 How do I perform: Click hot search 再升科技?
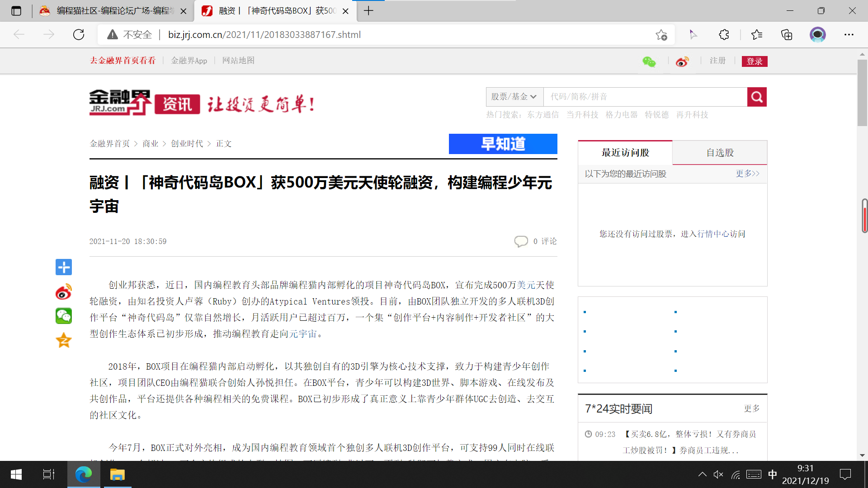(x=692, y=115)
